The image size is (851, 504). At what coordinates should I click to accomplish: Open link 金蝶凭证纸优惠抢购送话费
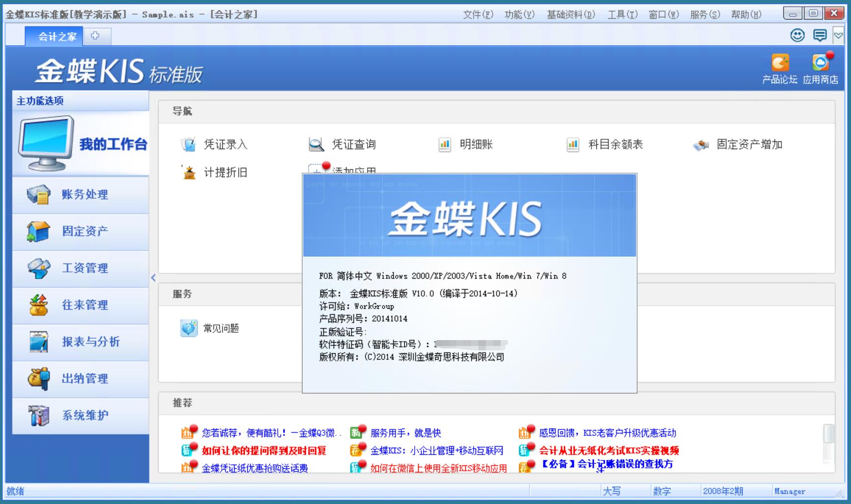click(255, 468)
